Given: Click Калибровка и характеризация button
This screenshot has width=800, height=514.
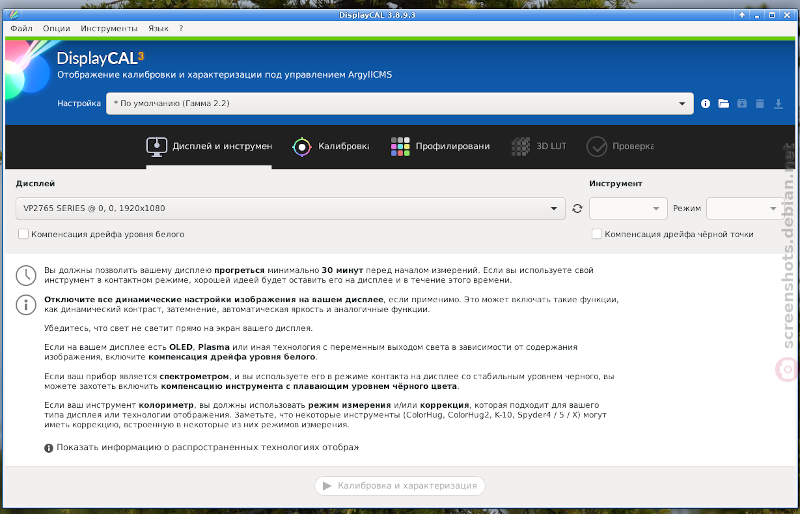Looking at the screenshot, I should [x=400, y=485].
